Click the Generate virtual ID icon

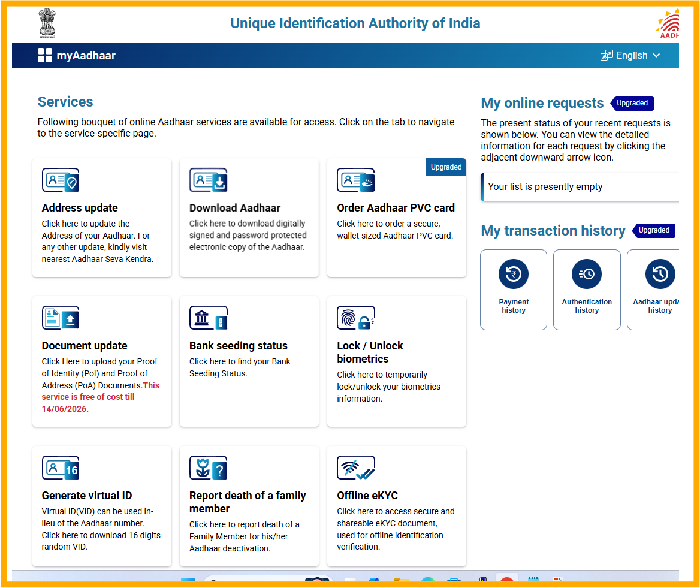point(61,468)
